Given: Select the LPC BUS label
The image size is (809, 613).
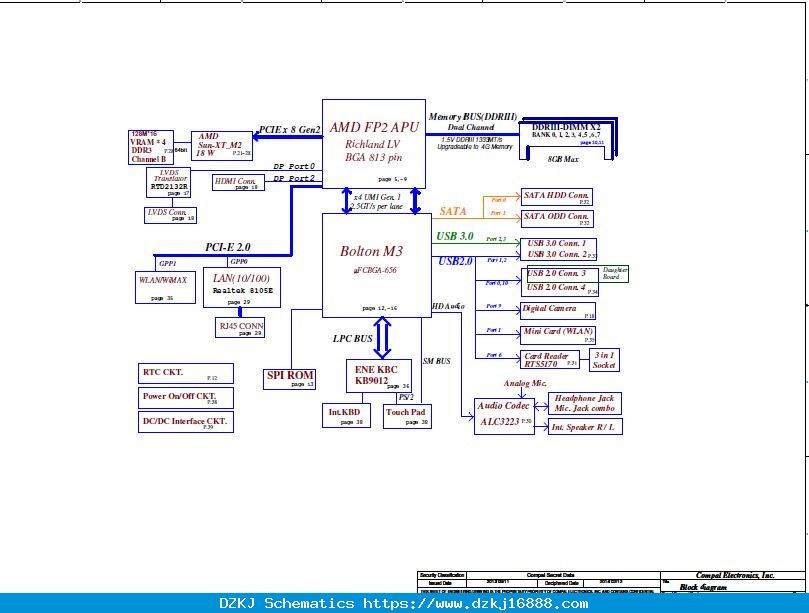Looking at the screenshot, I should pos(352,338).
